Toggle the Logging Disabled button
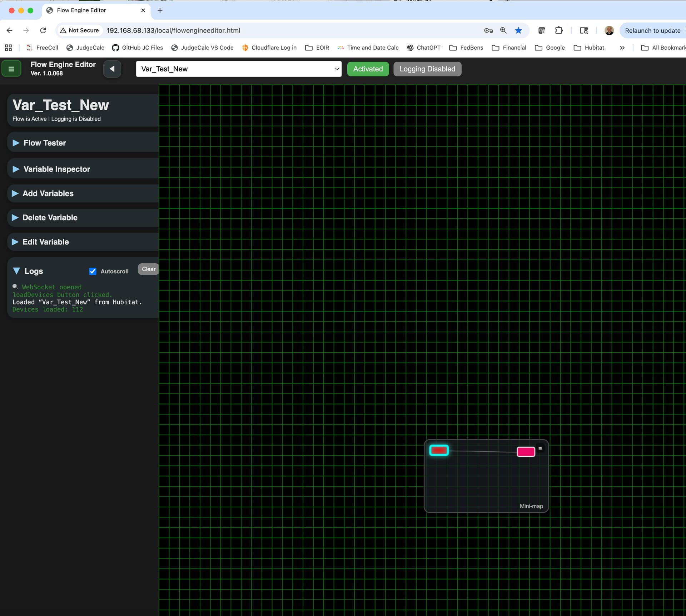The image size is (686, 616). [x=427, y=69]
